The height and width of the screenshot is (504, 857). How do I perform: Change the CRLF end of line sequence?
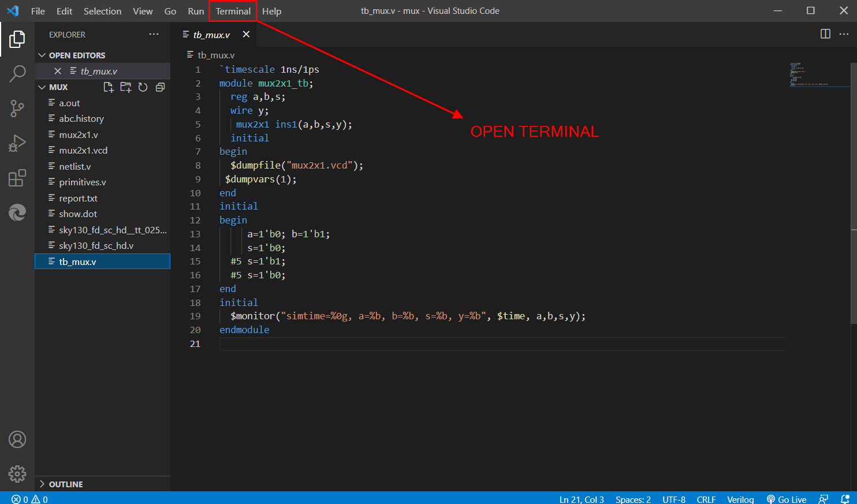706,499
